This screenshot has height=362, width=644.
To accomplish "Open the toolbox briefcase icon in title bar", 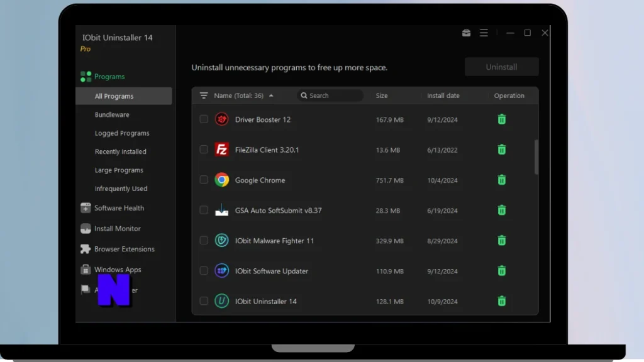I will click(x=466, y=33).
